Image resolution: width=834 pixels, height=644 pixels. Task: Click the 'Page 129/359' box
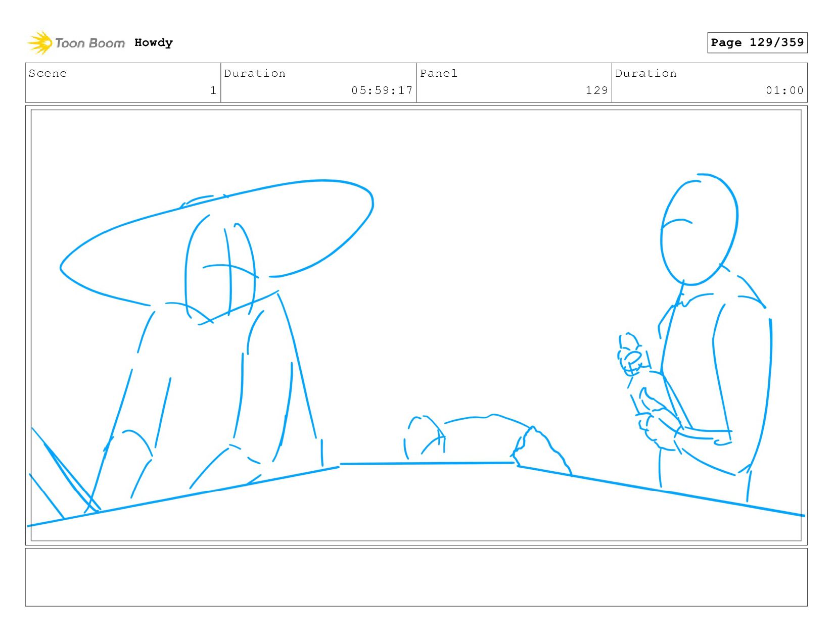[757, 42]
